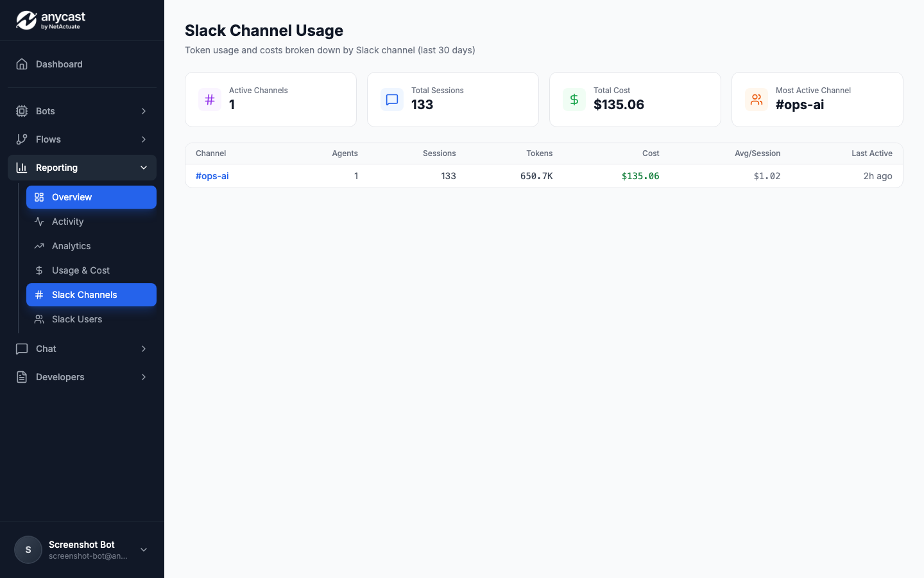Click the anycast logo
The width and height of the screenshot is (924, 578).
coord(51,20)
